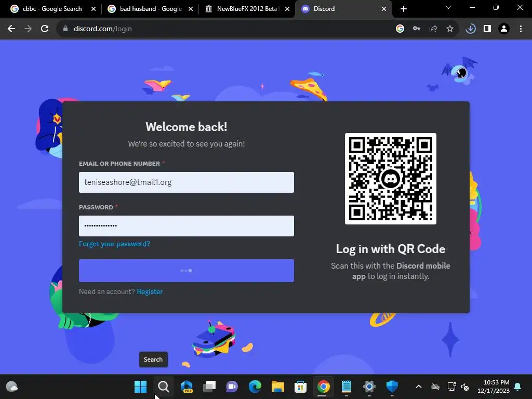Viewport: 532px width, 399px height.
Task: Open the video chat taskbar icon
Action: pyautogui.click(x=232, y=387)
